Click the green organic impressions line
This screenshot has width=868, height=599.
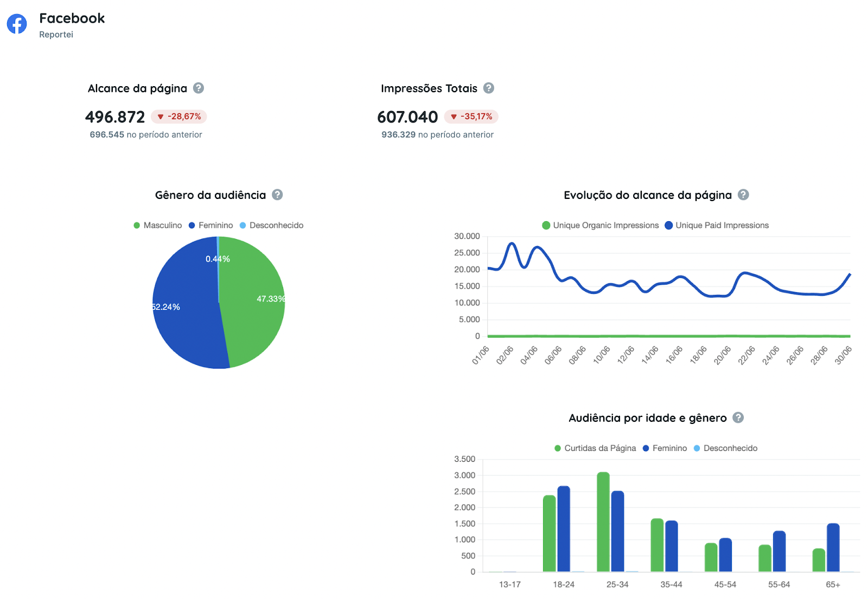coord(669,336)
